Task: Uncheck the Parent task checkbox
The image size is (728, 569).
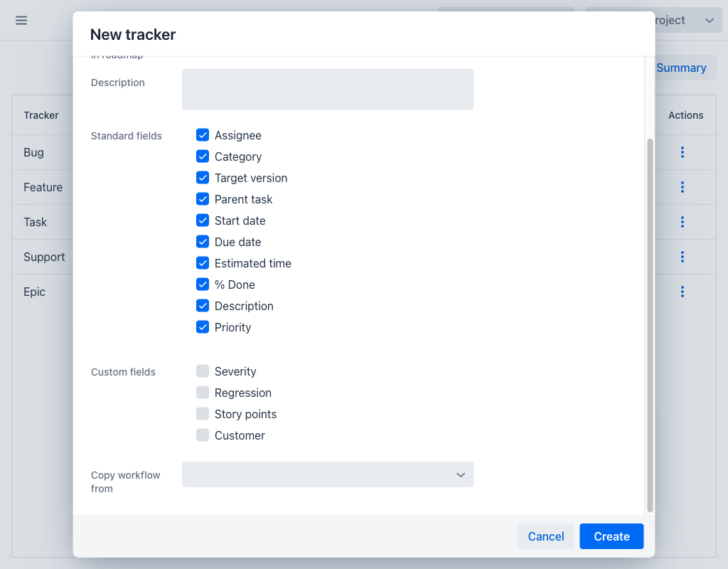Action: coord(203,199)
